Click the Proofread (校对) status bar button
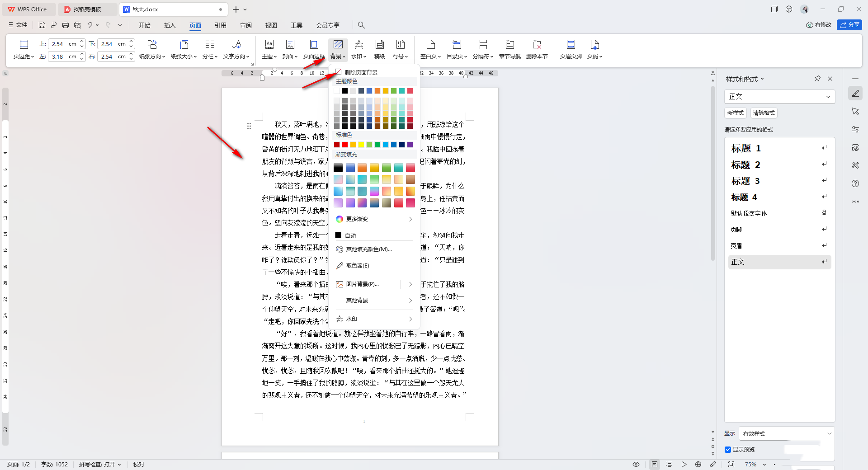The width and height of the screenshot is (868, 470). pos(138,464)
